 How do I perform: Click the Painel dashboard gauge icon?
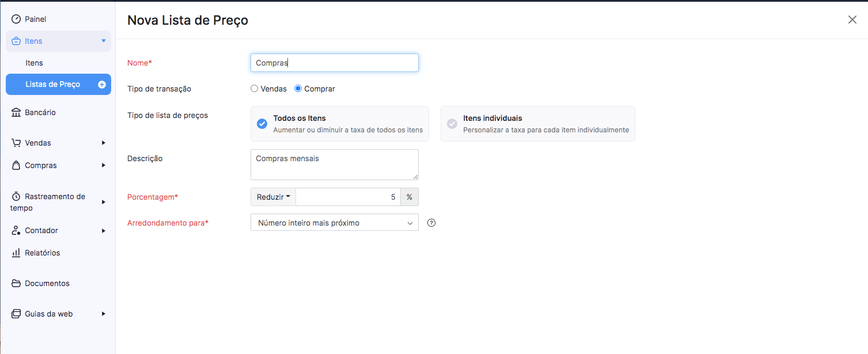point(16,19)
